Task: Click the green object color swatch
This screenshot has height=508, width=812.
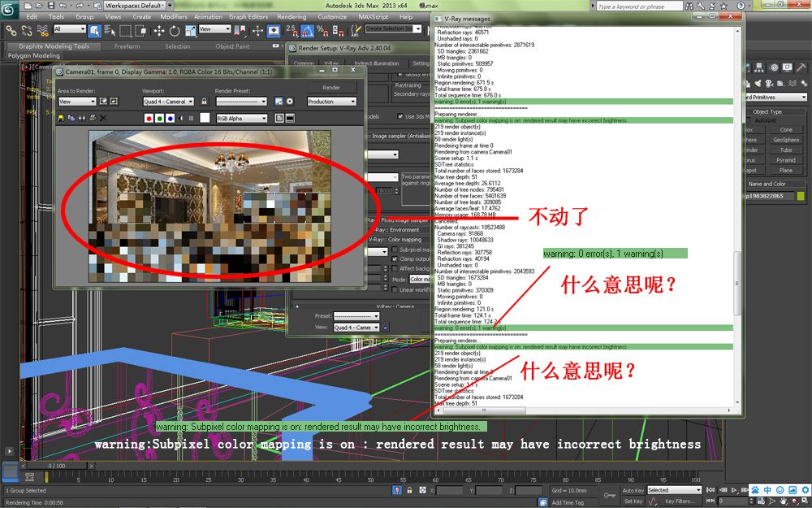Action: pyautogui.click(x=801, y=196)
